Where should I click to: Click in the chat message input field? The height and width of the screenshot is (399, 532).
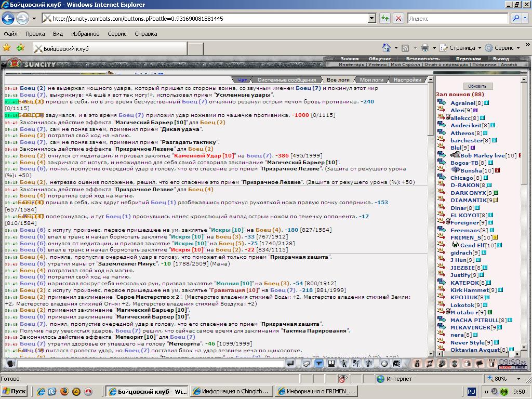tap(150, 364)
